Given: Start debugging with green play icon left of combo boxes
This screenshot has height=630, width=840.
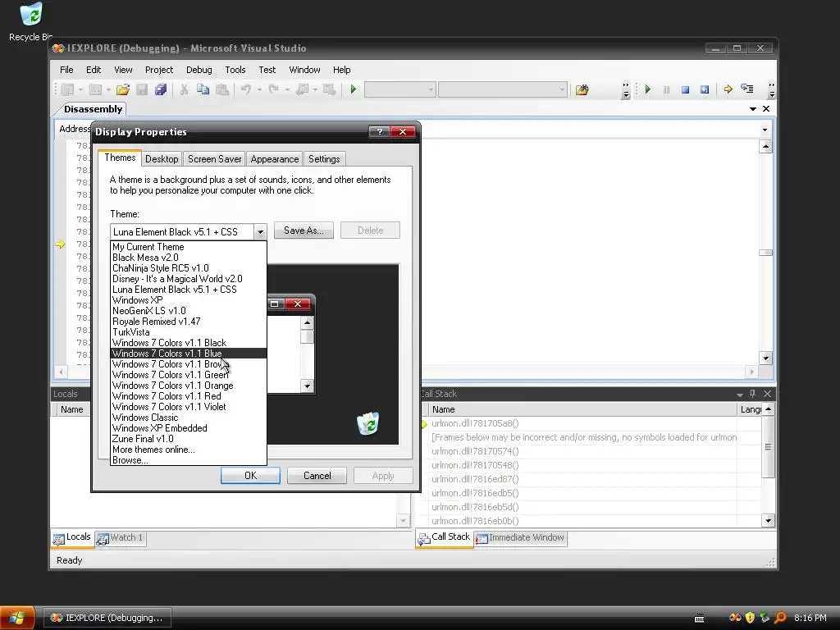Looking at the screenshot, I should coord(353,89).
